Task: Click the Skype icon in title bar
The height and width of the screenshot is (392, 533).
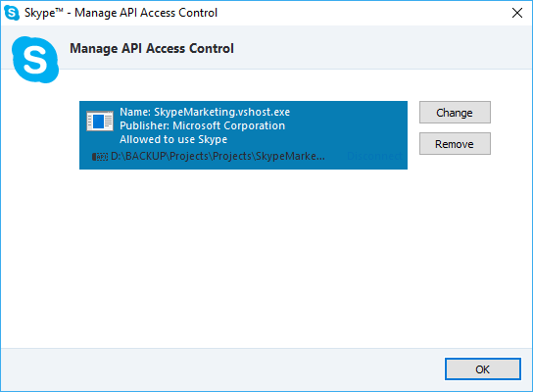Action: [12, 13]
